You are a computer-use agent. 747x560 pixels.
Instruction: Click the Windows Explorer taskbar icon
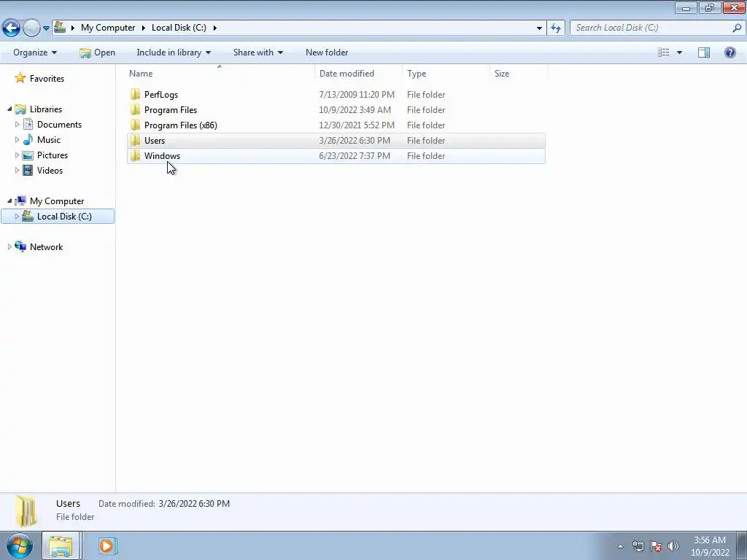point(61,545)
